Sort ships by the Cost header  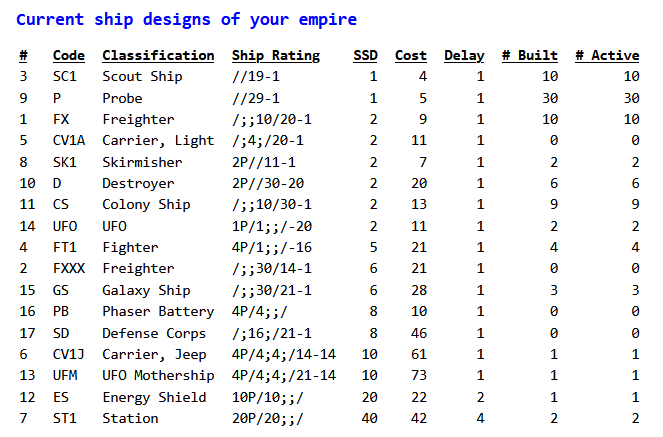click(x=411, y=56)
